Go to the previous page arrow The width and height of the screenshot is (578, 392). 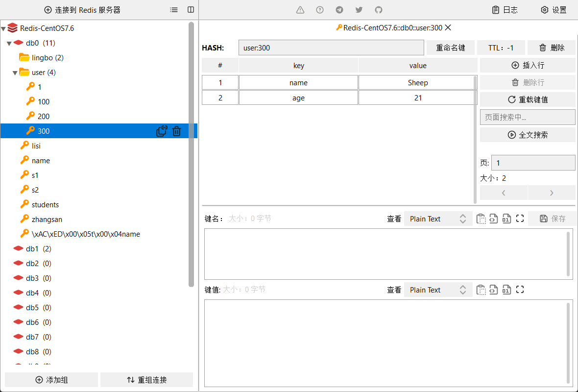[x=504, y=193]
